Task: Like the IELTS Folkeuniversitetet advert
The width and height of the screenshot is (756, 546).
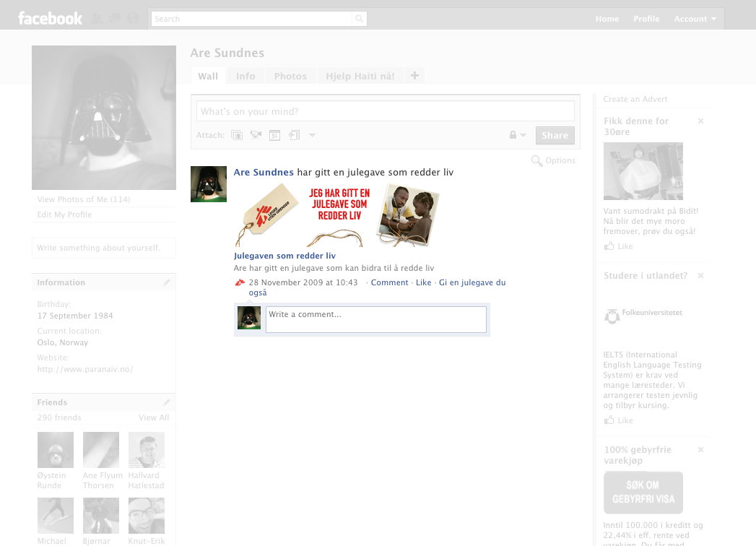Action: pos(619,420)
